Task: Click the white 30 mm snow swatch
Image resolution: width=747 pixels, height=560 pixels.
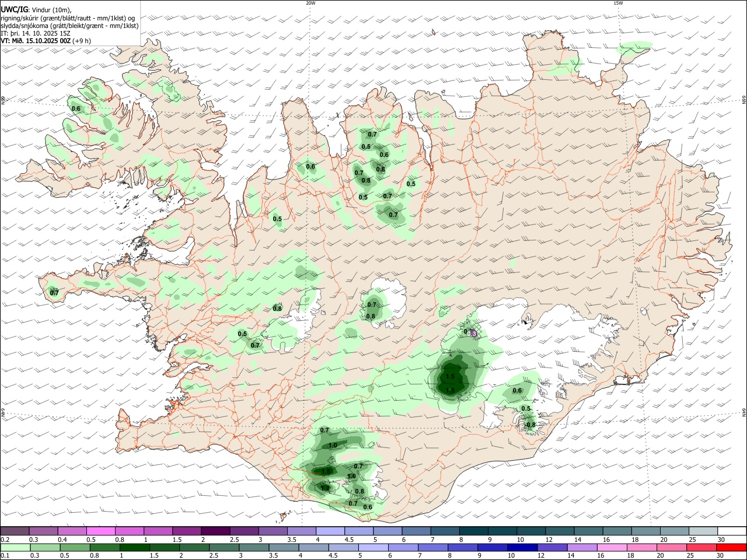Action: click(732, 531)
